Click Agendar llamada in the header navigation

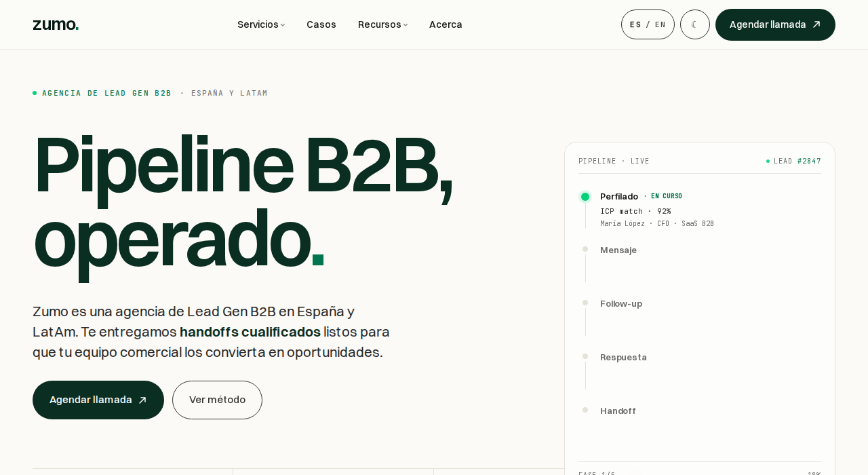coord(775,24)
